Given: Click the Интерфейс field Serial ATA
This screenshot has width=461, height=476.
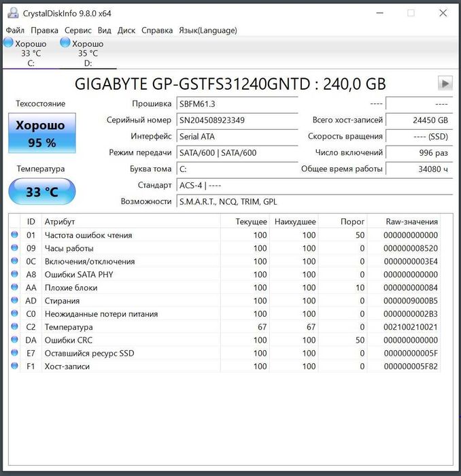Looking at the screenshot, I should click(x=237, y=137).
